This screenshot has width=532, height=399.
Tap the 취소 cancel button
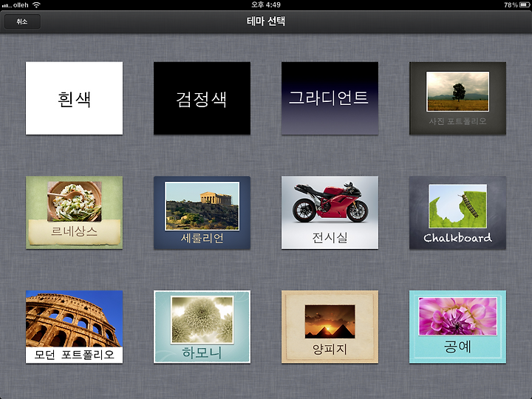22,21
